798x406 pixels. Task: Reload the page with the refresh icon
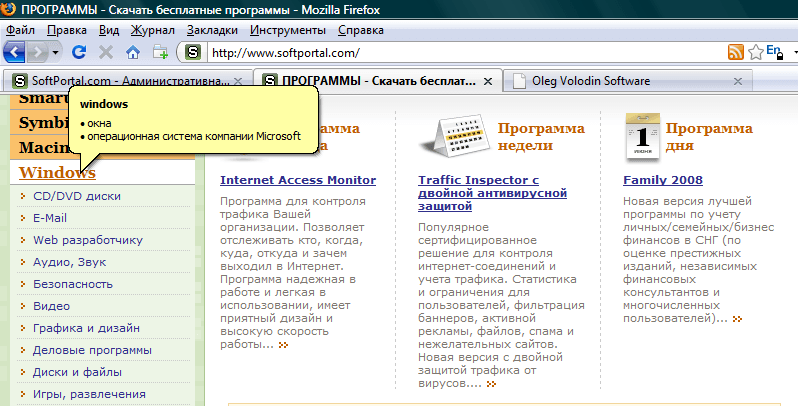point(79,52)
